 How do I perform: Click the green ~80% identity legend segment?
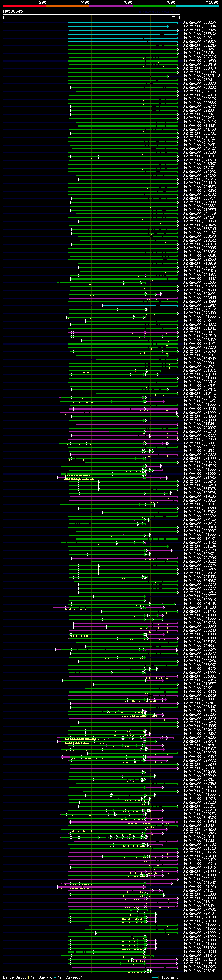click(154, 7)
